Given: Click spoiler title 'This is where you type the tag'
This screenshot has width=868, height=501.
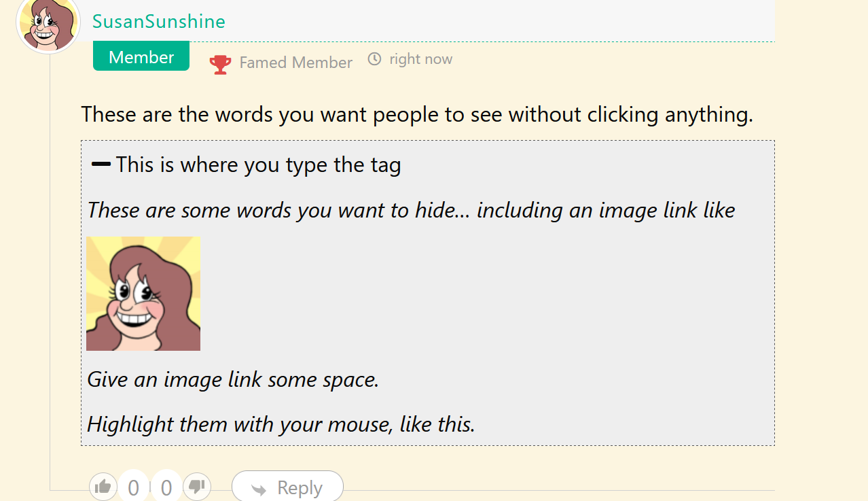Looking at the screenshot, I should tap(258, 165).
